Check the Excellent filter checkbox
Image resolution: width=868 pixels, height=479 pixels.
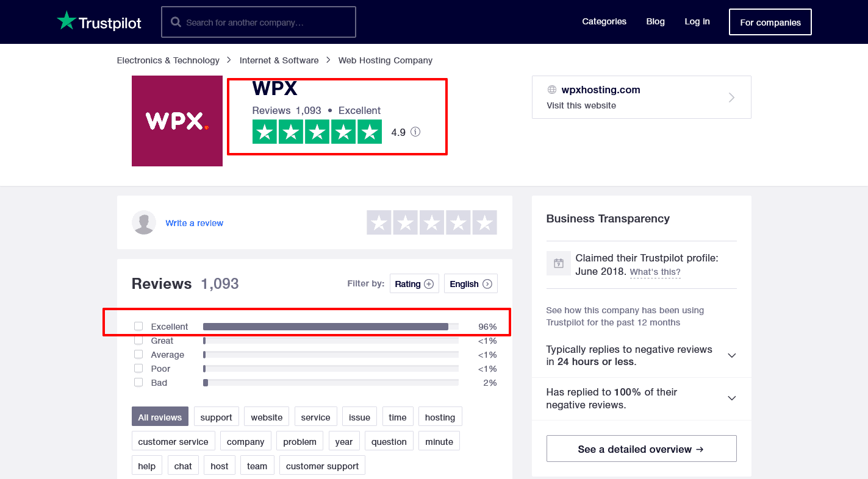[138, 327]
